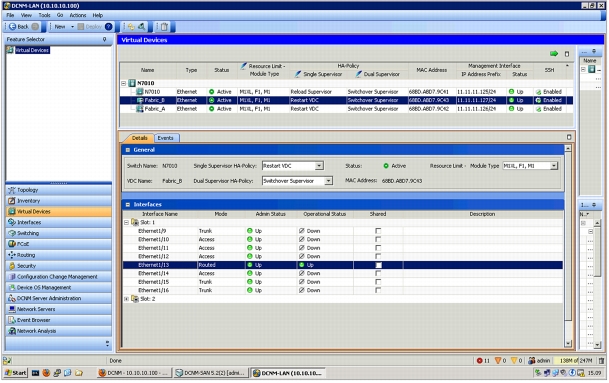Toggle Shared checkbox for Ethernet1/13
609x383 pixels.
[x=378, y=265]
